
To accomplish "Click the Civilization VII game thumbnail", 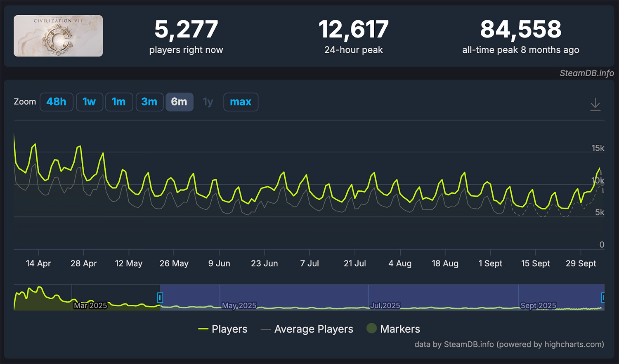I will coord(58,36).
